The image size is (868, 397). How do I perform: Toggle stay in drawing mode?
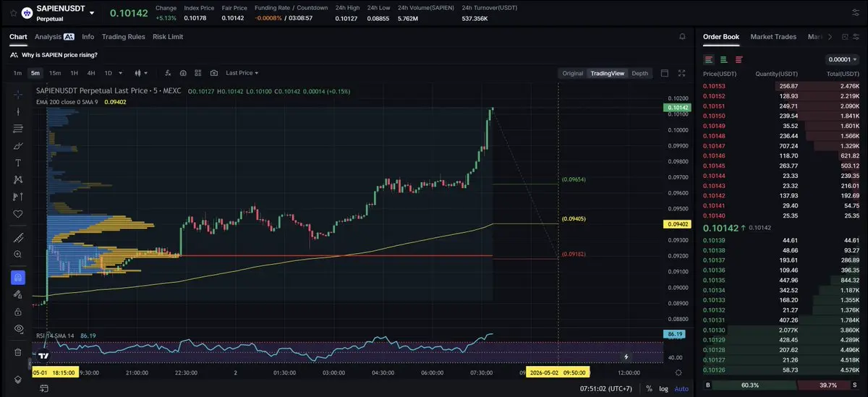pyautogui.click(x=18, y=294)
